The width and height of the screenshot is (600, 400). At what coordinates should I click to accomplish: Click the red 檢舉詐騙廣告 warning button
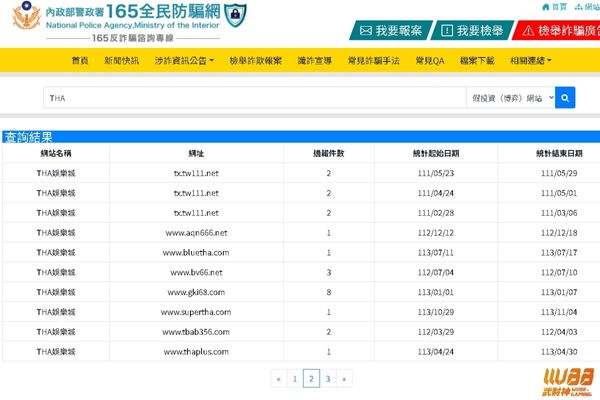tap(557, 31)
